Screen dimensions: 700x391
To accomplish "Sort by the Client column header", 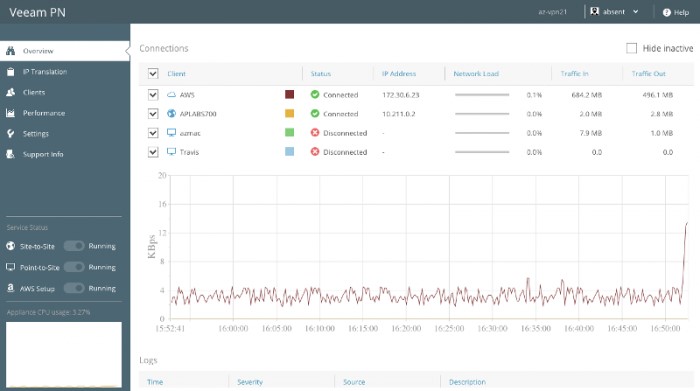I will pyautogui.click(x=176, y=74).
